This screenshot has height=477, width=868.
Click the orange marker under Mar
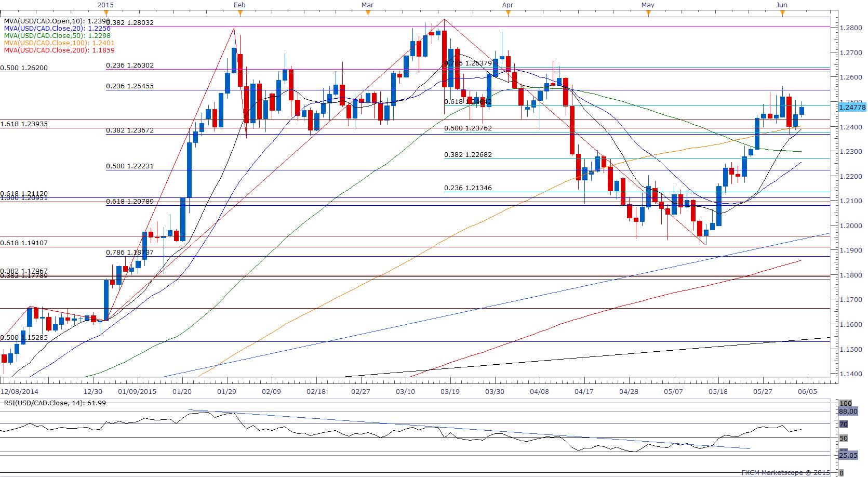[368, 13]
